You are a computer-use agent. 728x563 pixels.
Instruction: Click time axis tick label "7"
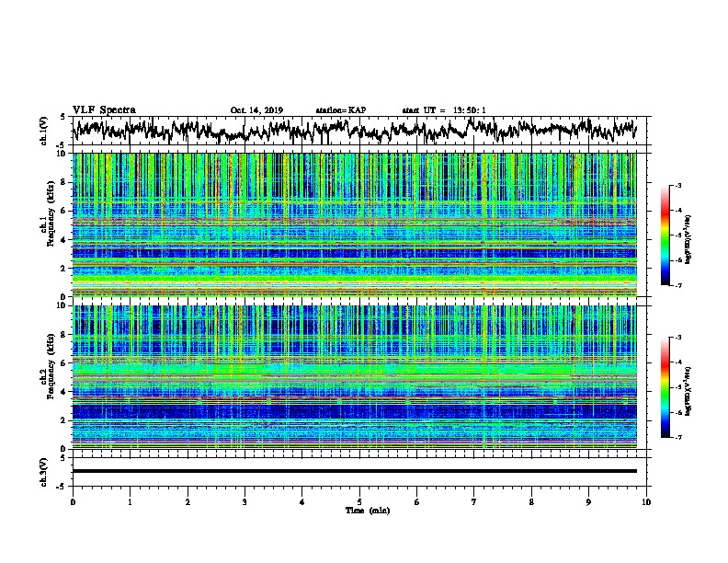click(474, 502)
